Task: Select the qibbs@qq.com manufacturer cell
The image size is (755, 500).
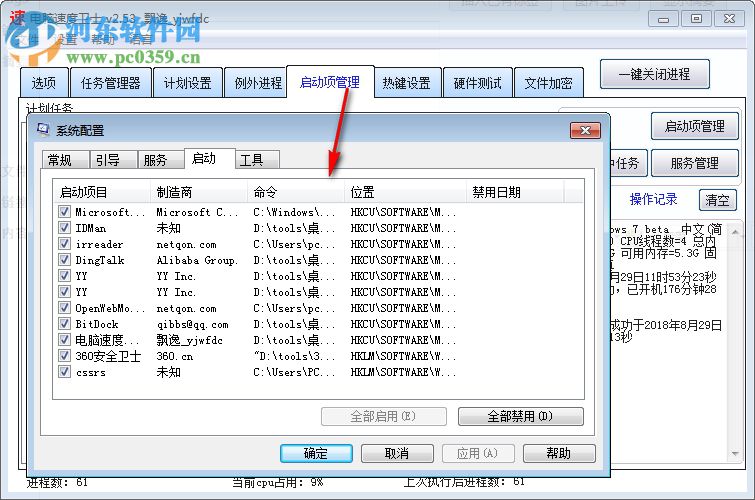Action: 193,324
